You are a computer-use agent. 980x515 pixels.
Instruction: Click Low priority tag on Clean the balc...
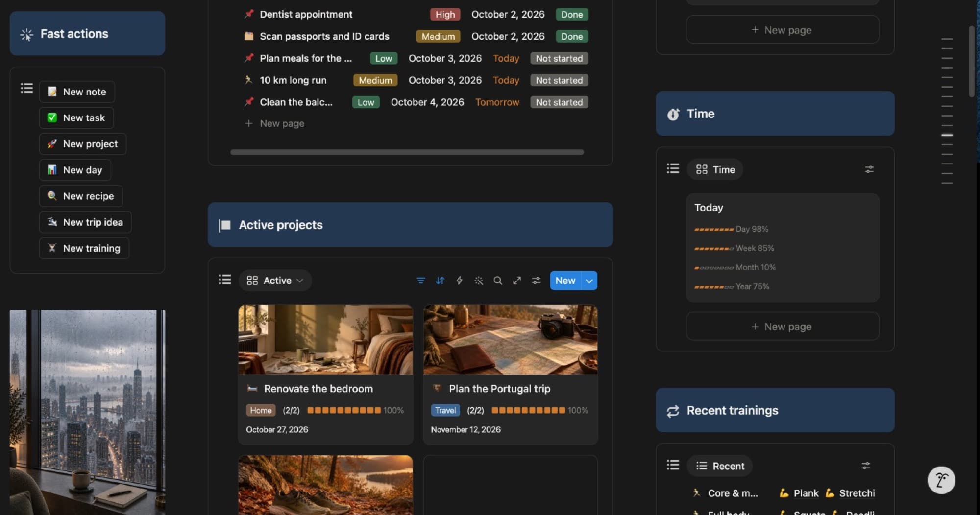point(366,102)
